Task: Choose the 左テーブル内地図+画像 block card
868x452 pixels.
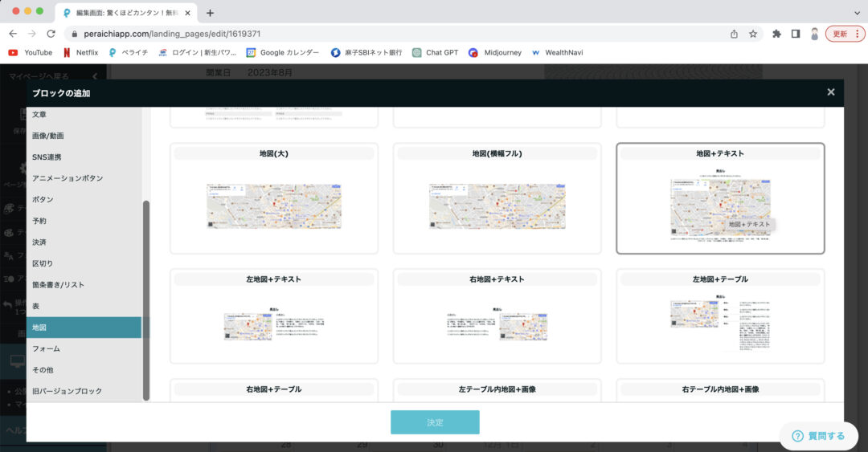Action: [497, 390]
